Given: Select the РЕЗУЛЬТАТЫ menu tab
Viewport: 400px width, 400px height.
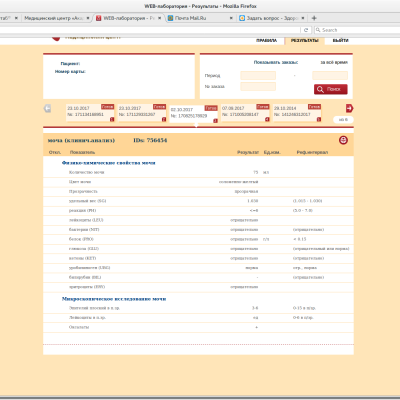Looking at the screenshot, I should point(305,40).
